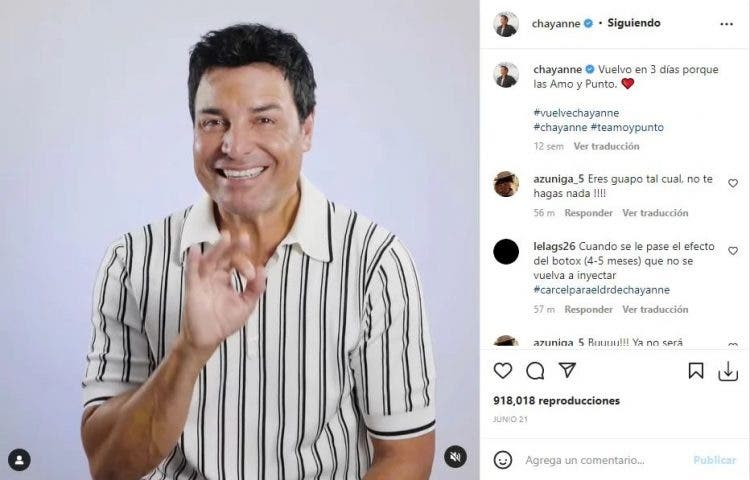Toggle the Siguiendo following status
The height and width of the screenshot is (480, 750).
(x=634, y=23)
